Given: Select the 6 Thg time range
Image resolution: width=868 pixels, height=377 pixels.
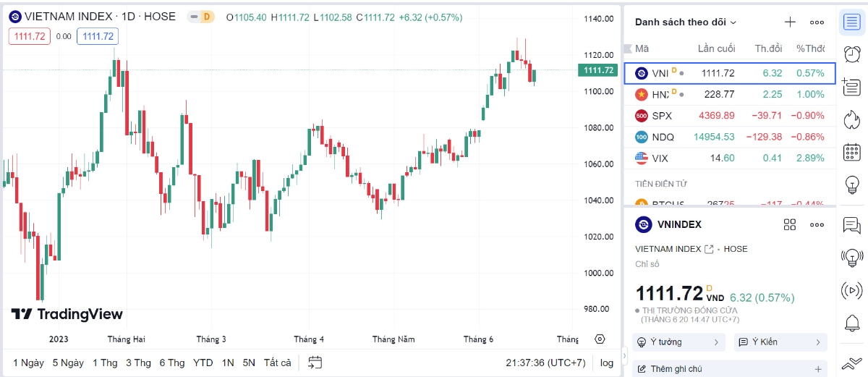Looking at the screenshot, I should tap(172, 363).
